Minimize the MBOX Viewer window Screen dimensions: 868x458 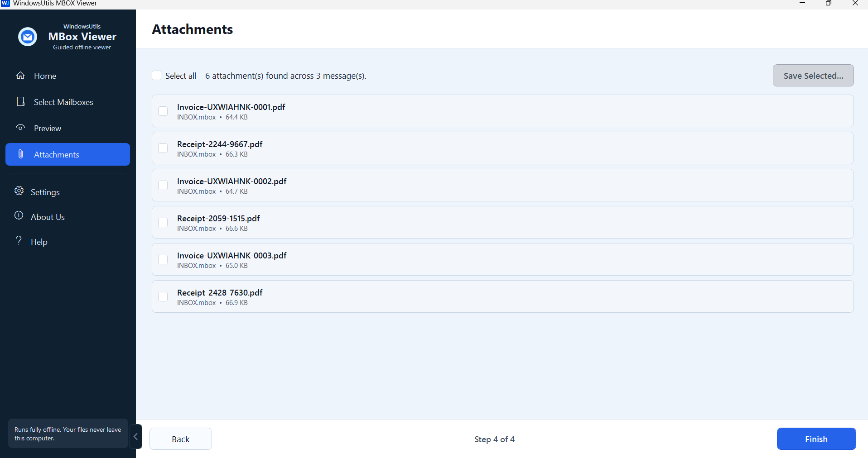(x=802, y=3)
